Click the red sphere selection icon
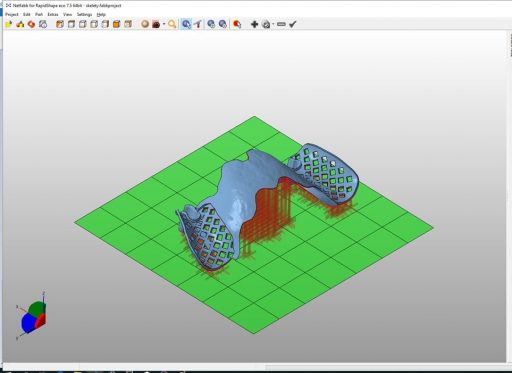This screenshot has width=512, height=373. pos(237,24)
